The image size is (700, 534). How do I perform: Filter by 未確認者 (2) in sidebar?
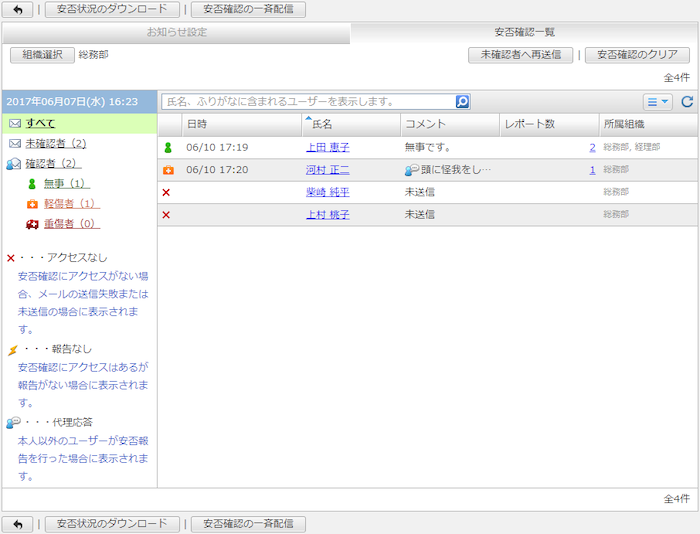(x=55, y=143)
